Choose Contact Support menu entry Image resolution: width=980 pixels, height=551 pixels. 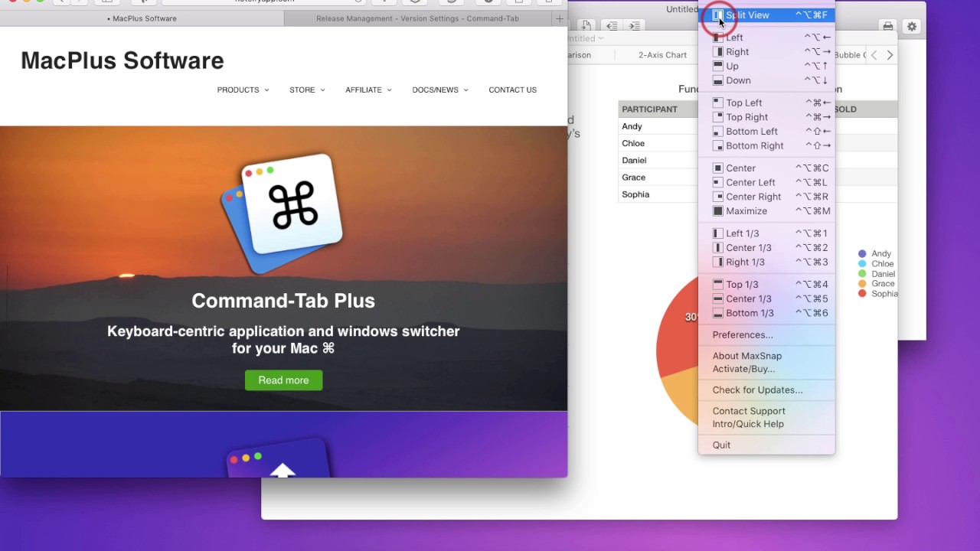(766, 411)
